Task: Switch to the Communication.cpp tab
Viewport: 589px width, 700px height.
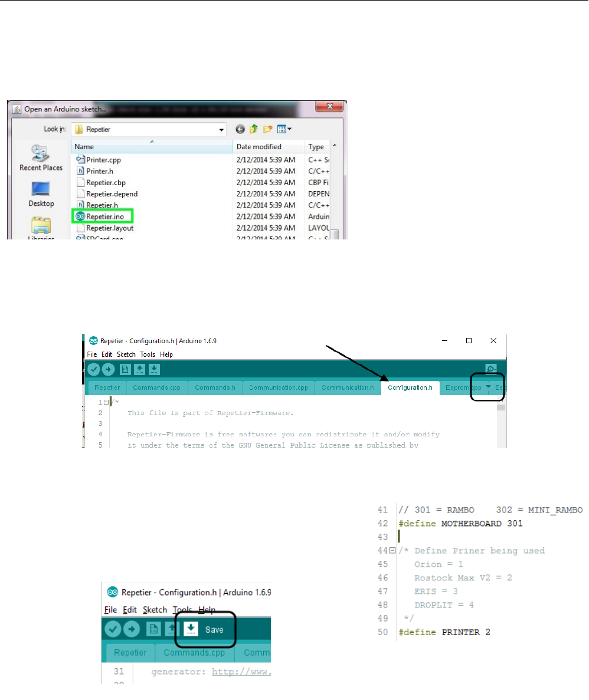Action: point(279,387)
